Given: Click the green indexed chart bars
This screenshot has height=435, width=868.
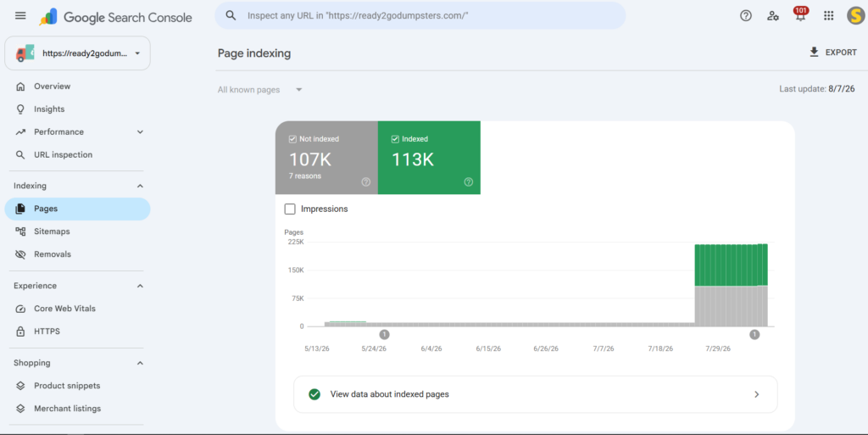Looking at the screenshot, I should [732, 265].
